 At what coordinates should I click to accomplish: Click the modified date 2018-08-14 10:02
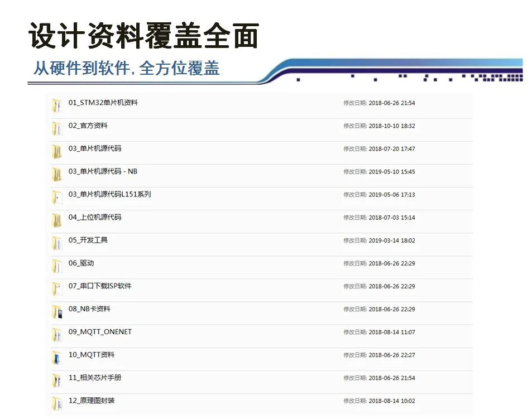[x=392, y=401]
